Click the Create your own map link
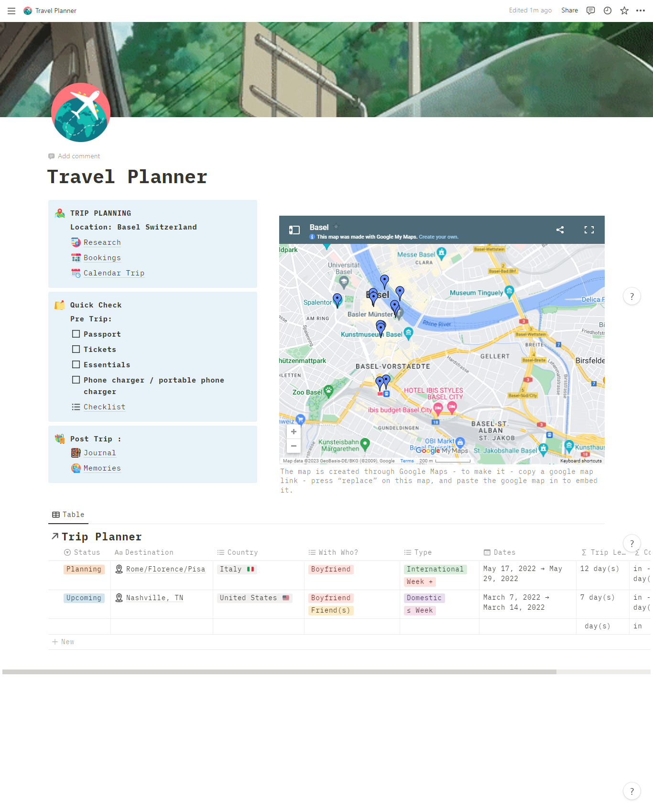Image resolution: width=653 pixels, height=812 pixels. pyautogui.click(x=438, y=237)
